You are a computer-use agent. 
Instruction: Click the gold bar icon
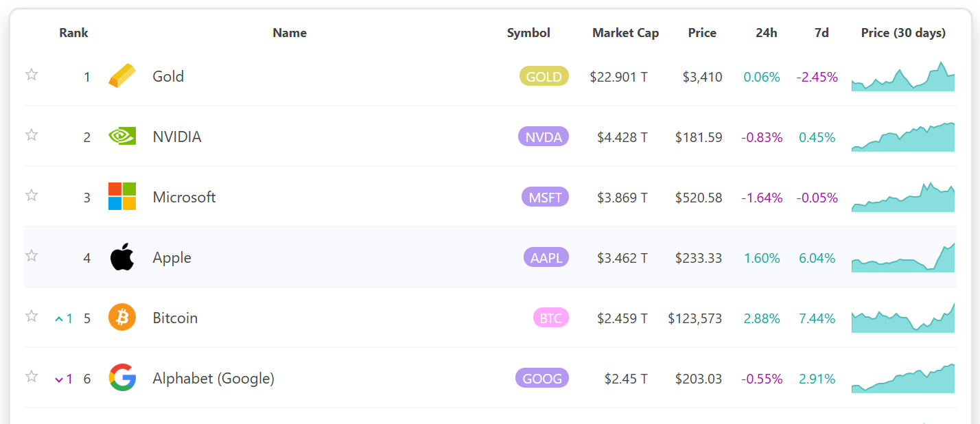point(122,76)
